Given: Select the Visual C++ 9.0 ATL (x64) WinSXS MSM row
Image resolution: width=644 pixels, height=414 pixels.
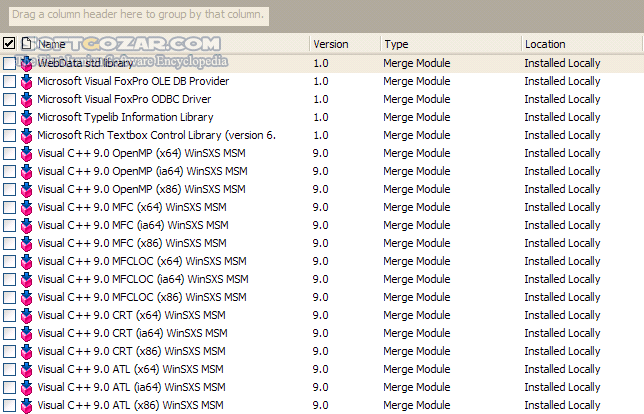Looking at the screenshot, I should pyautogui.click(x=130, y=369).
